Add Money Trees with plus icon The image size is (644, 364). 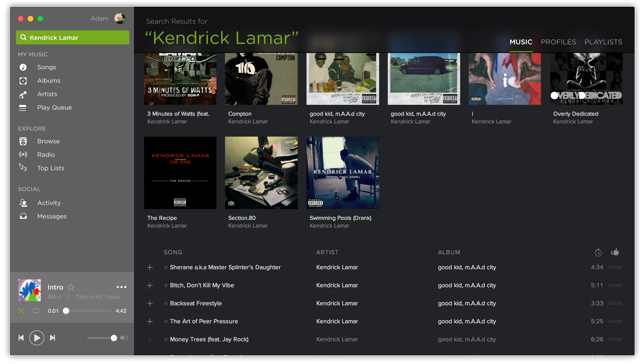coord(150,339)
